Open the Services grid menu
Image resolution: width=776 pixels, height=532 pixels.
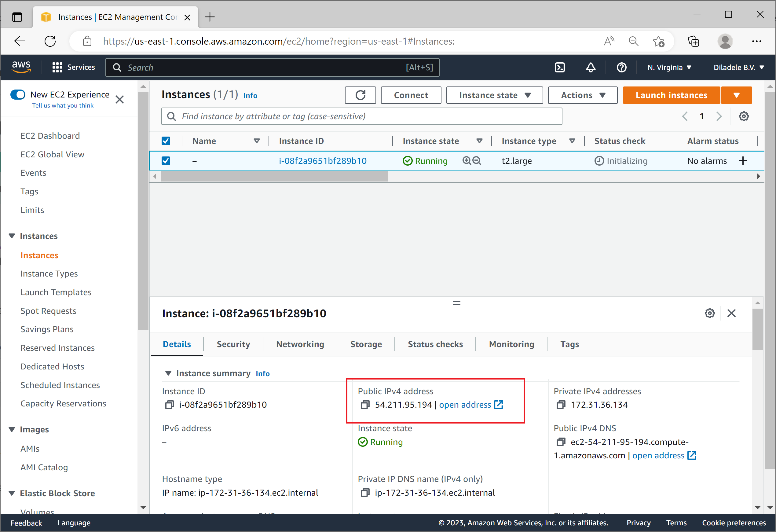73,68
